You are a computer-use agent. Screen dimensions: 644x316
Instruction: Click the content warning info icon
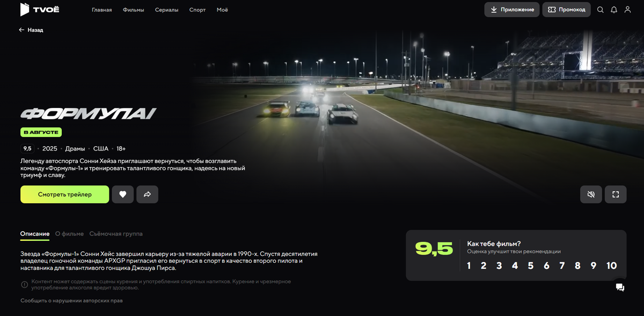point(24,284)
